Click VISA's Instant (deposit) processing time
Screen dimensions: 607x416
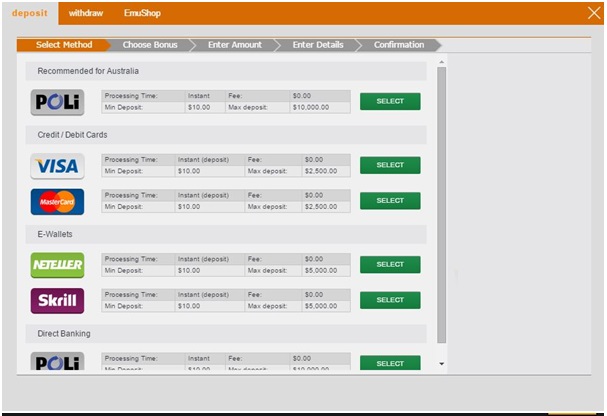(x=203, y=160)
